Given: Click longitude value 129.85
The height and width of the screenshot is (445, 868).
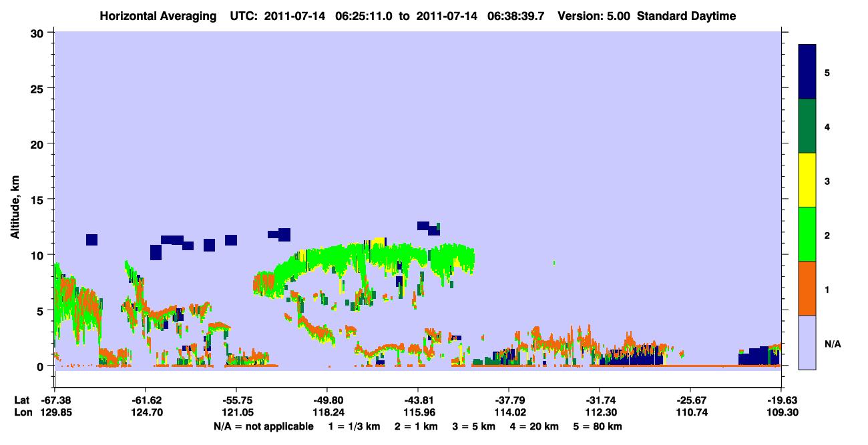Looking at the screenshot, I should coord(55,412).
